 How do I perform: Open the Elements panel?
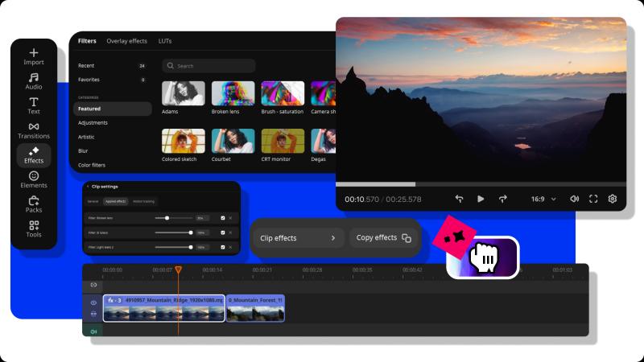click(x=34, y=179)
